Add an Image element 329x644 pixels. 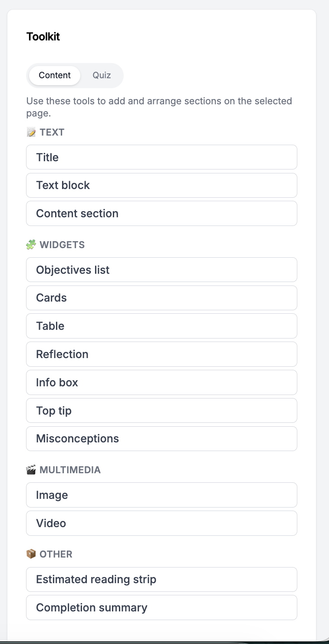pyautogui.click(x=161, y=495)
